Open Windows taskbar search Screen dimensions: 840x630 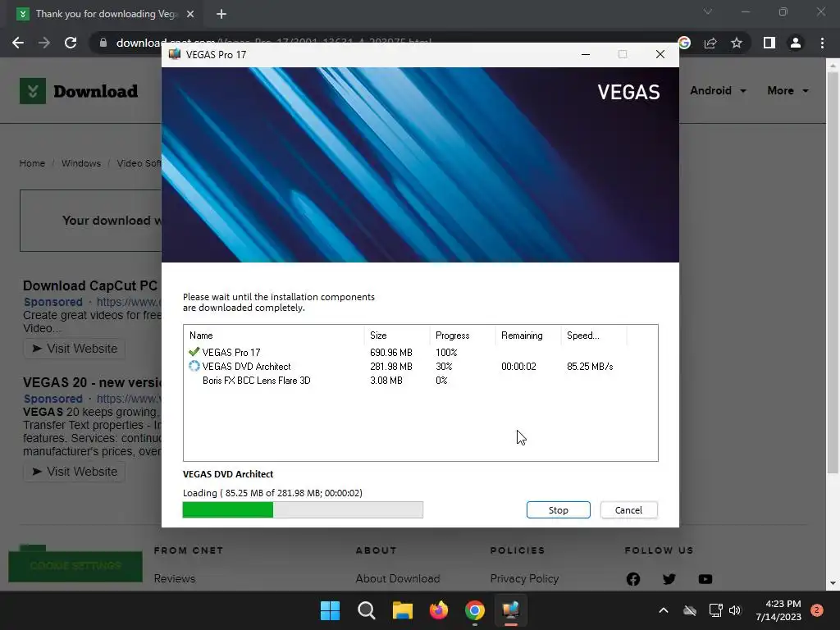click(367, 610)
